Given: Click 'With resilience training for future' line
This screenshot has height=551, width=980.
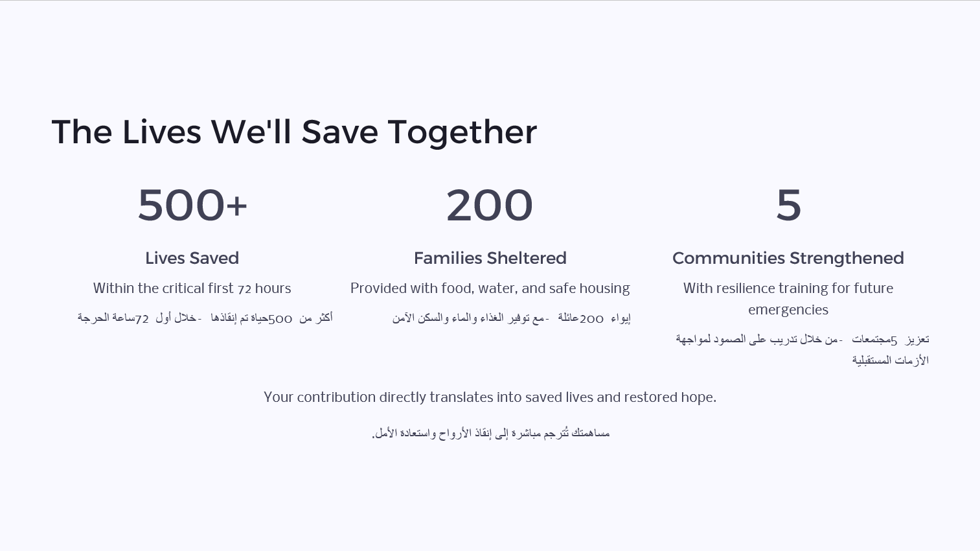Looking at the screenshot, I should (788, 288).
